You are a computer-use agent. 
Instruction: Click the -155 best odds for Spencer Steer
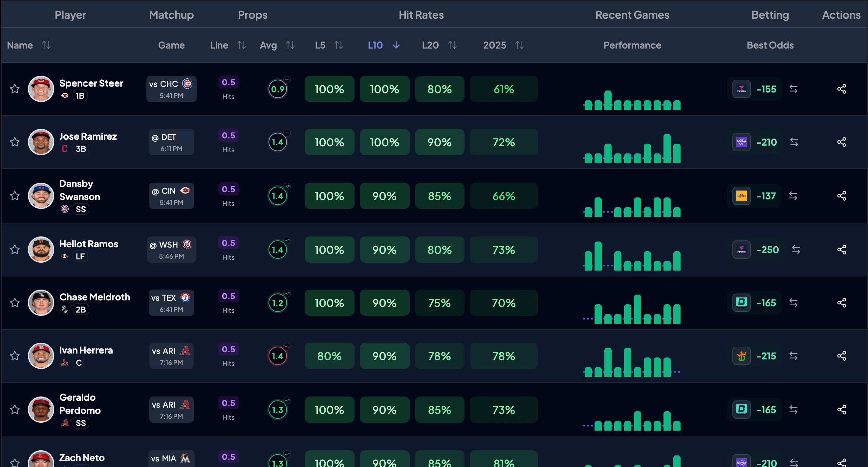766,89
